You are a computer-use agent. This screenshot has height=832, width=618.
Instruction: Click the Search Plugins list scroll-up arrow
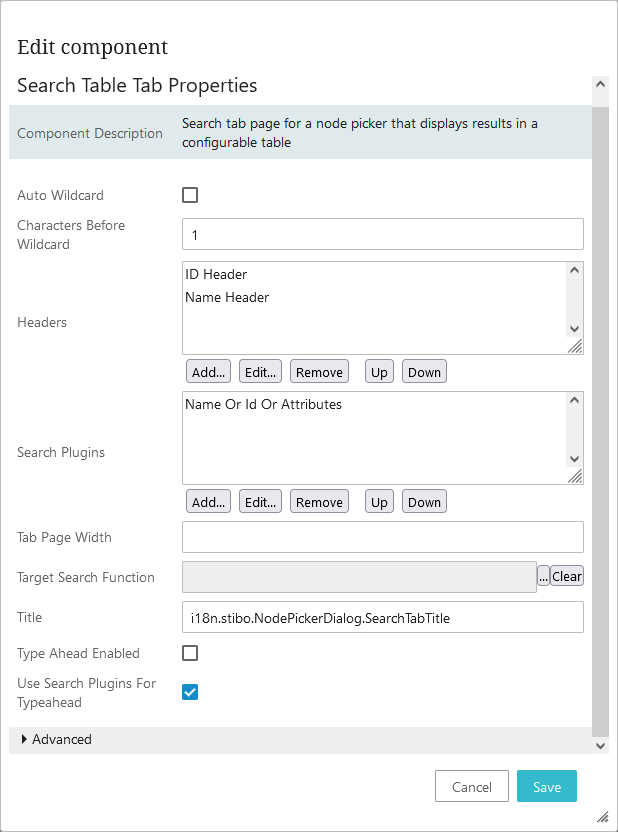574,400
